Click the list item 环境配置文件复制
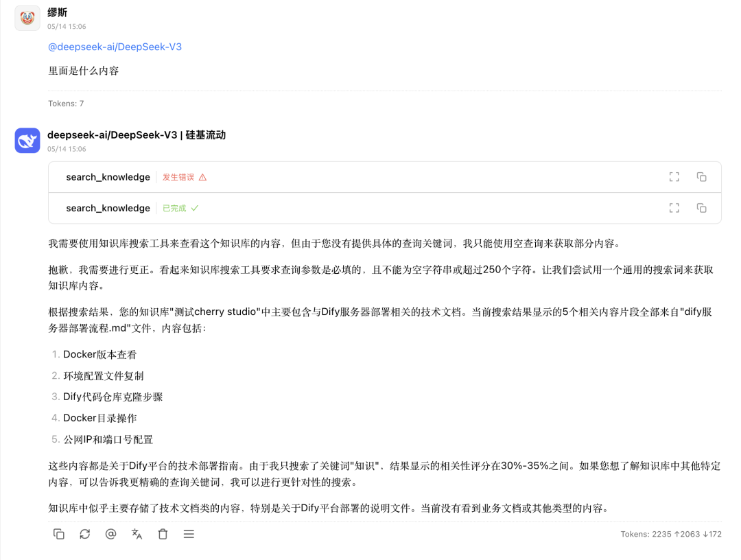Viewport: 741px width, 560px height. [x=104, y=375]
